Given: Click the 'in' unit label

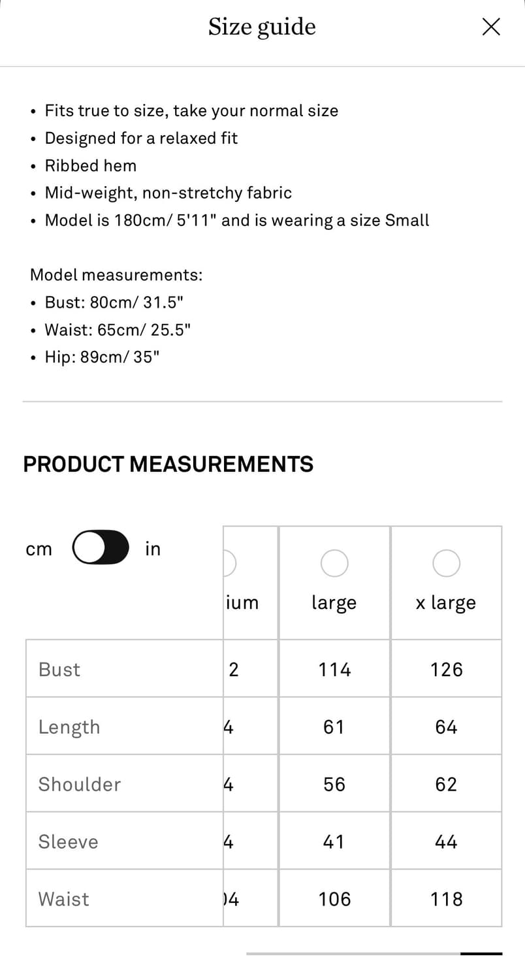Looking at the screenshot, I should click(x=153, y=549).
